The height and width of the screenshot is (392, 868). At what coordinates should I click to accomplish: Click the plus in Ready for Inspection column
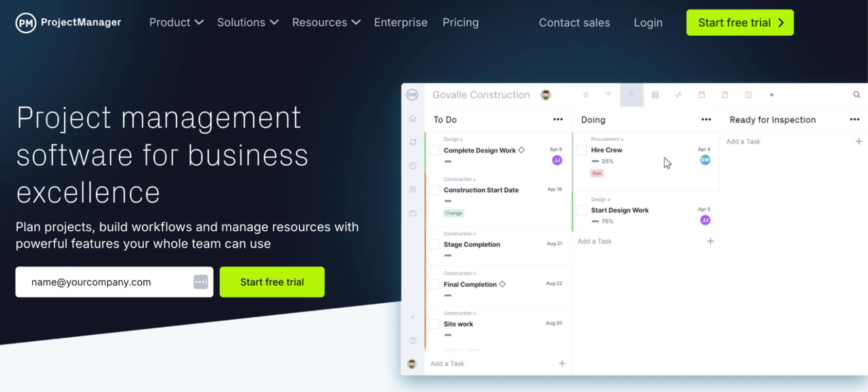[859, 141]
